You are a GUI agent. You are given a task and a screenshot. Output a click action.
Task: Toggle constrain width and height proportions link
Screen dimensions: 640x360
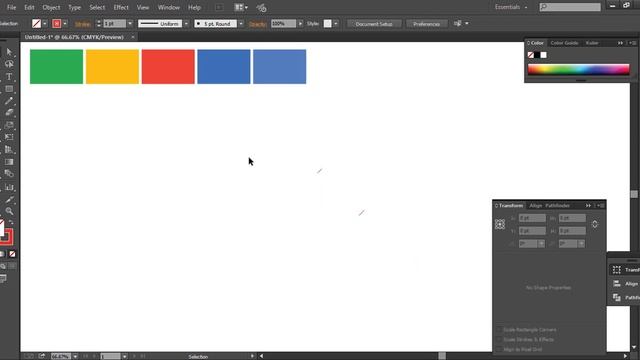pyautogui.click(x=595, y=224)
